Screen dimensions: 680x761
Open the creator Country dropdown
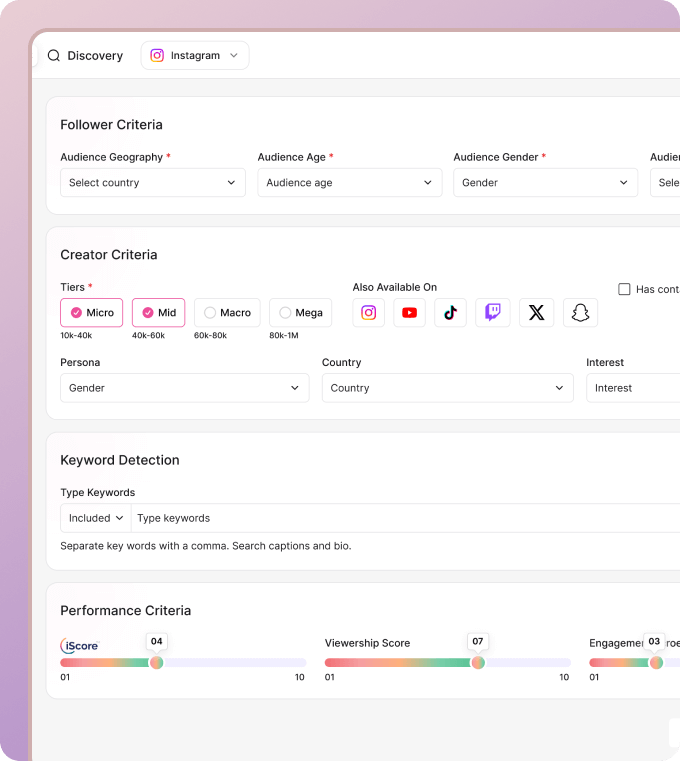click(x=448, y=388)
